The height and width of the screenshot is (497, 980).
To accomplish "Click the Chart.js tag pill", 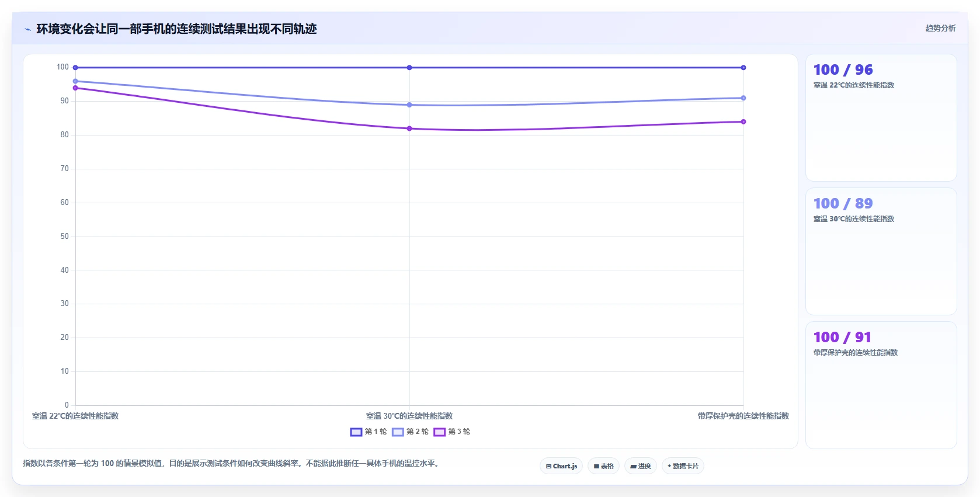I will (561, 466).
